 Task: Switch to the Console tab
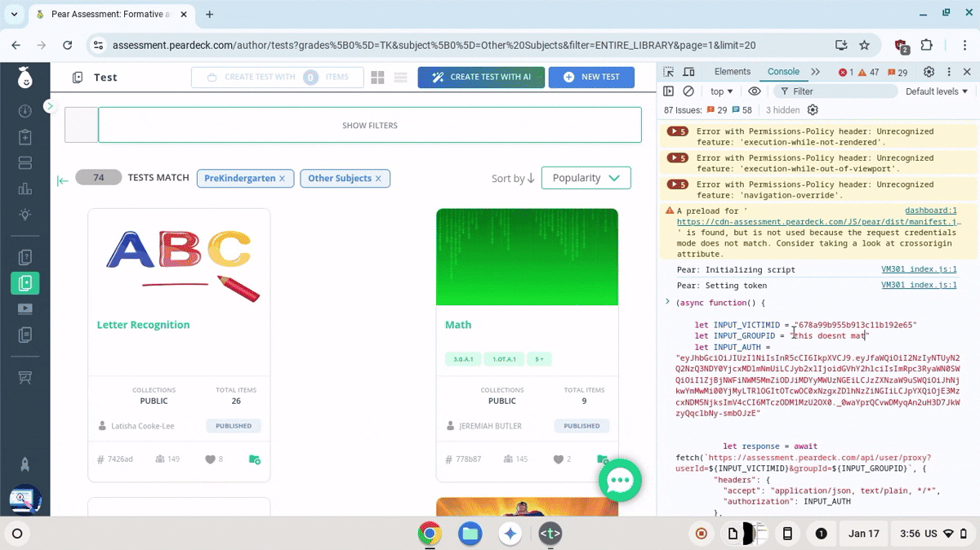click(x=783, y=72)
